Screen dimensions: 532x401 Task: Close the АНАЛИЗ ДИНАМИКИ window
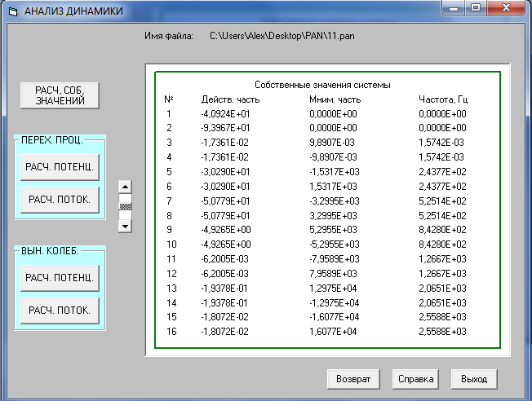(x=506, y=8)
